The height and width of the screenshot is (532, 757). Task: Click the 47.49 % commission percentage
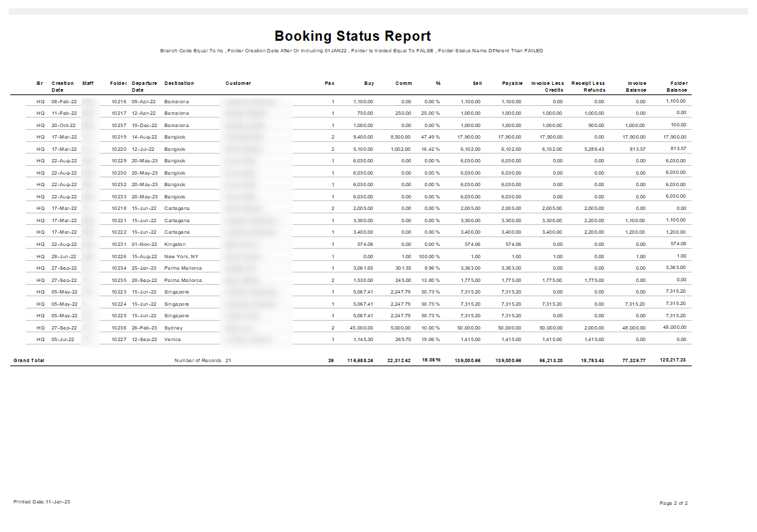tap(430, 137)
